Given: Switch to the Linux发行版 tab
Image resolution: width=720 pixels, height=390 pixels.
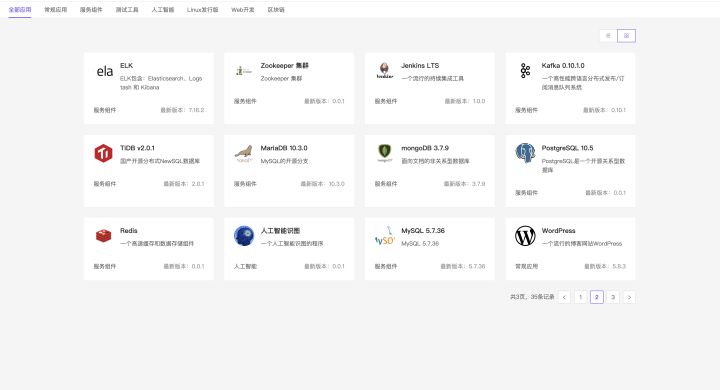Looking at the screenshot, I should (202, 10).
